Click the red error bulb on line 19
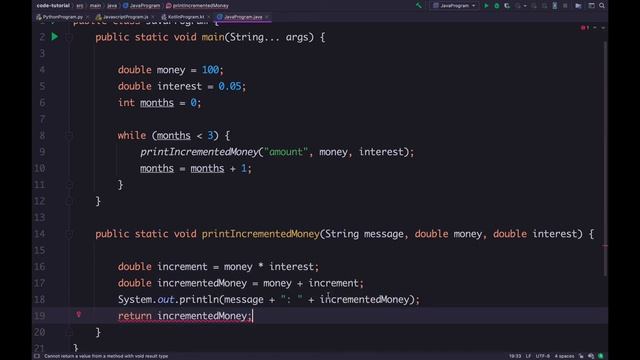This screenshot has height=360, width=640. tap(79, 315)
